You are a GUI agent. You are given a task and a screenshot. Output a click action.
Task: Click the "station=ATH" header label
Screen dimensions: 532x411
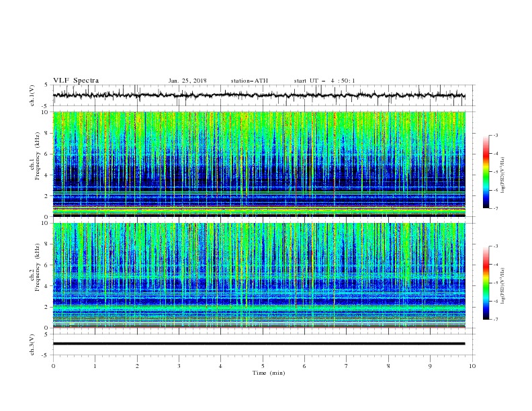(x=249, y=81)
